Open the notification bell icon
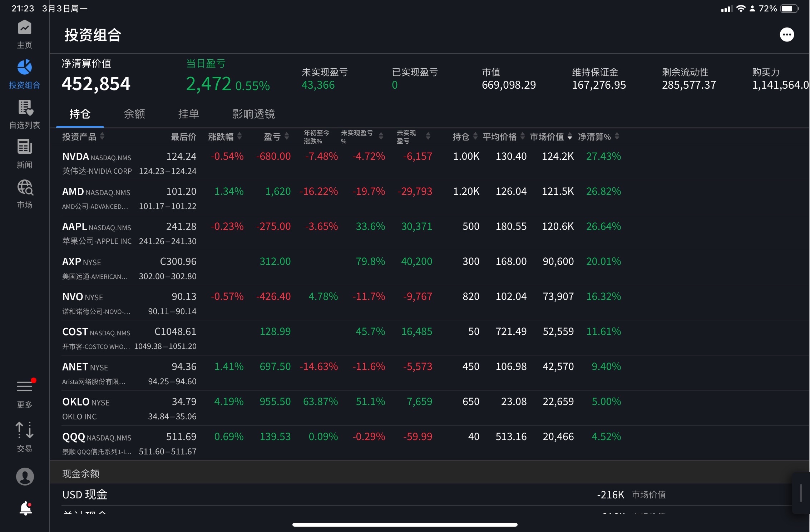Image resolution: width=810 pixels, height=532 pixels. 25,508
